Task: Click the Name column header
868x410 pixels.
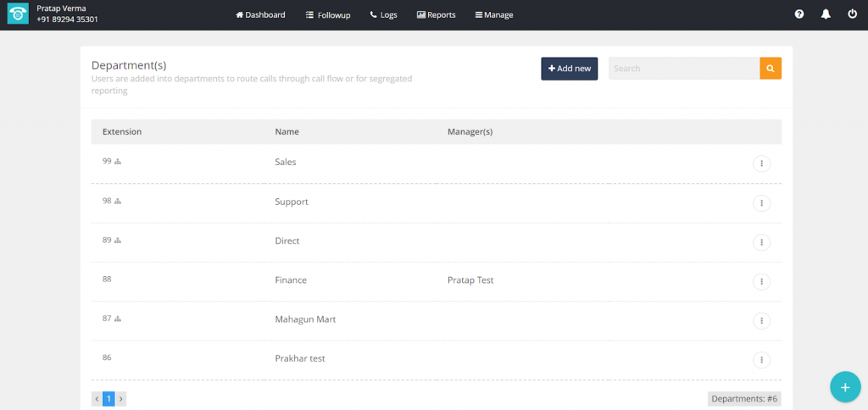Action: coord(287,131)
